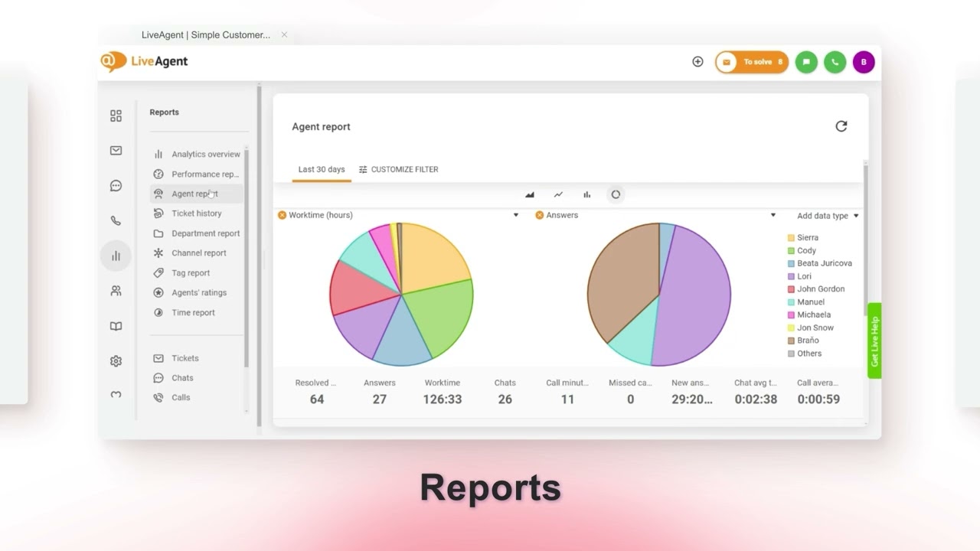The height and width of the screenshot is (551, 980).
Task: Open the configuration gear icon in sidebar
Action: pyautogui.click(x=116, y=361)
